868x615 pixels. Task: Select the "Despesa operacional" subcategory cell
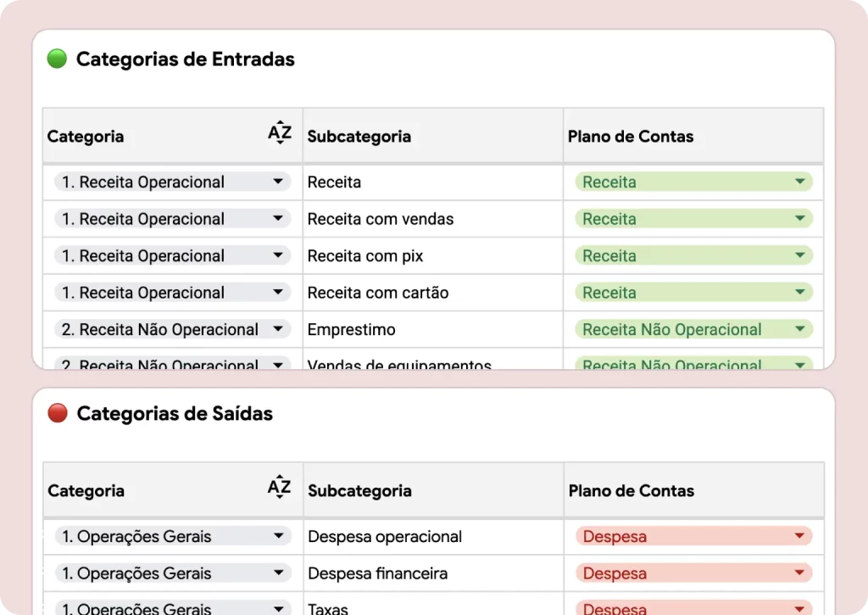(x=433, y=536)
